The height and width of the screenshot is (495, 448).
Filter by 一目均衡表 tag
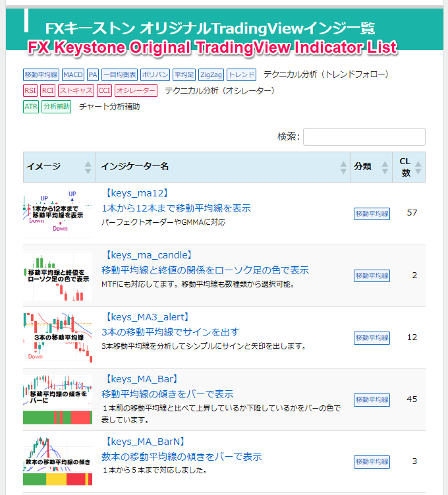[119, 75]
